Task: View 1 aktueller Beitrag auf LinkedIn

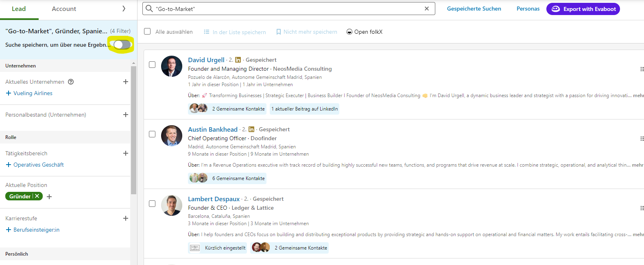Action: click(305, 109)
